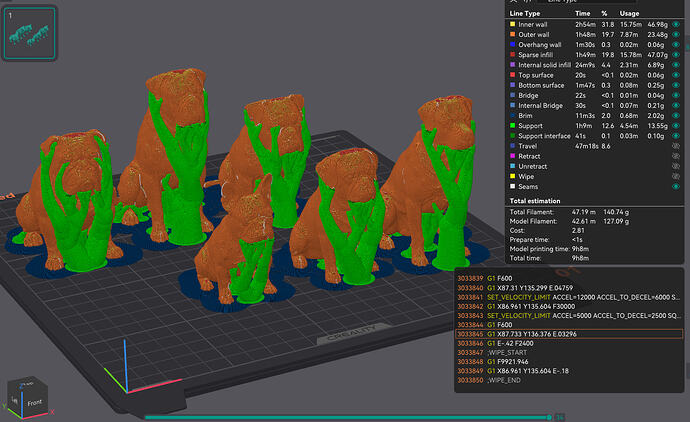The height and width of the screenshot is (422, 690).
Task: Enable Wipe line visibility
Action: [676, 176]
